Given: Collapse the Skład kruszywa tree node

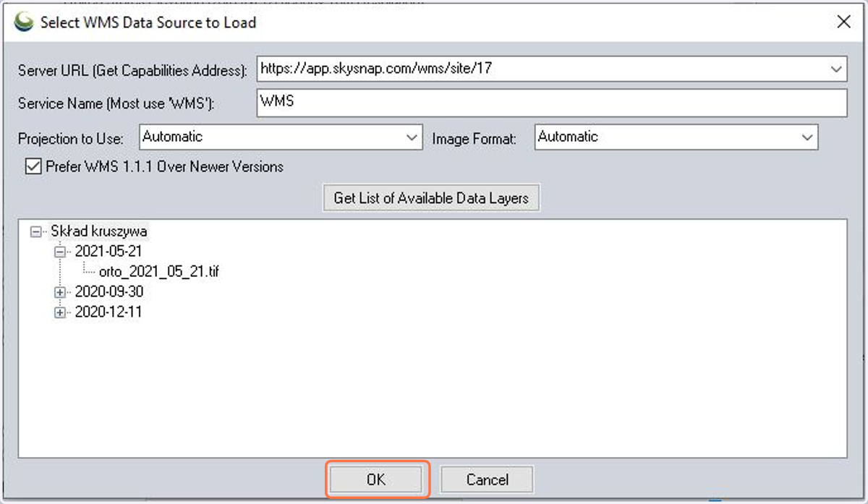Looking at the screenshot, I should [x=36, y=232].
